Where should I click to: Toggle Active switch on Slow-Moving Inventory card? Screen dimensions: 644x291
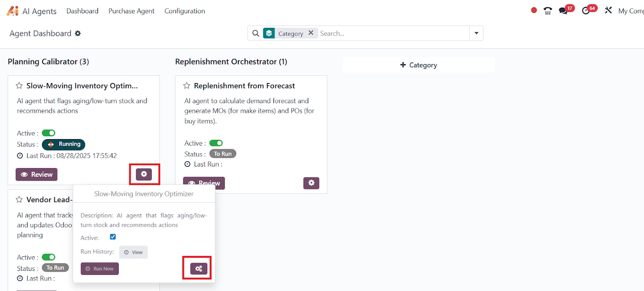click(x=49, y=133)
